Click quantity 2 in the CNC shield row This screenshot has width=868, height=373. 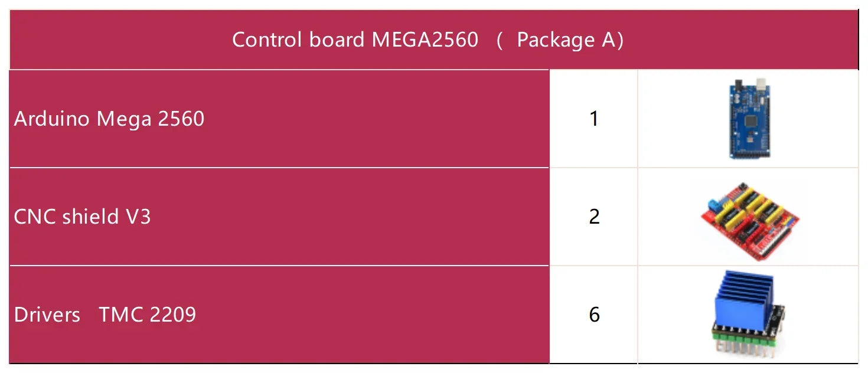point(594,217)
